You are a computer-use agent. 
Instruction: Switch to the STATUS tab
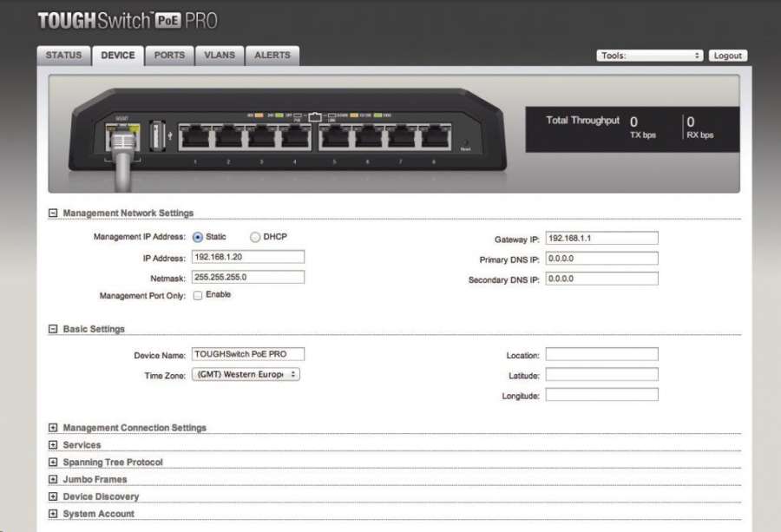63,56
